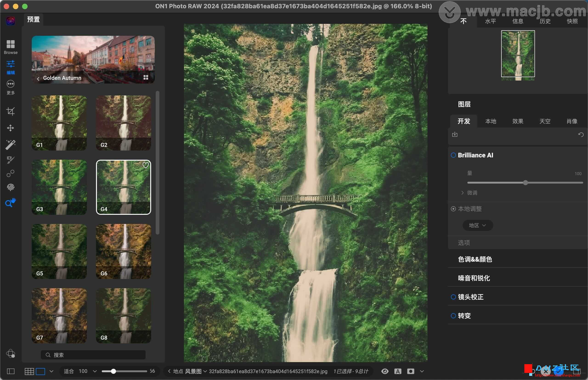Viewport: 588px width, 380px height.
Task: Go back from Golden Autumn preset folder
Action: tap(38, 79)
